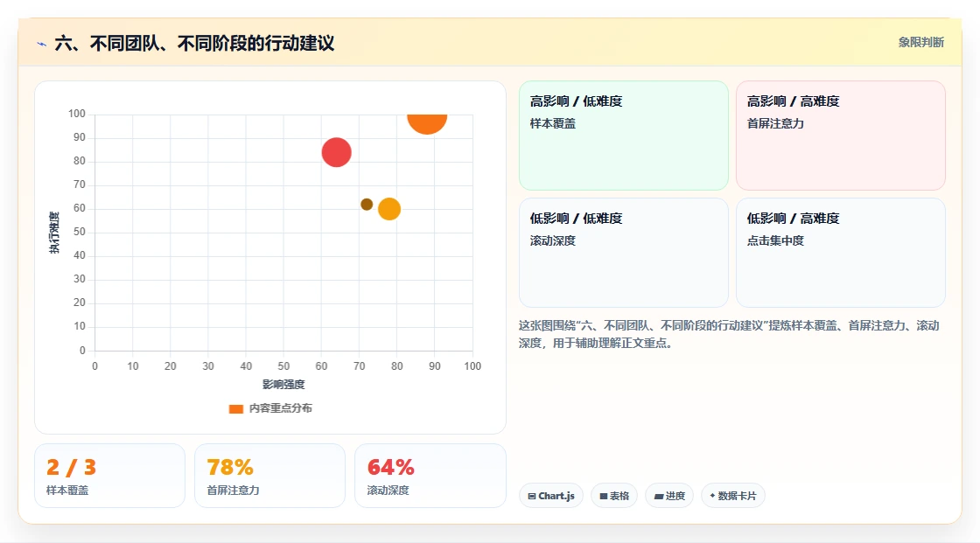Open the 高影响 / 高难度 quadrant card
This screenshot has width=980, height=543.
[x=841, y=136]
